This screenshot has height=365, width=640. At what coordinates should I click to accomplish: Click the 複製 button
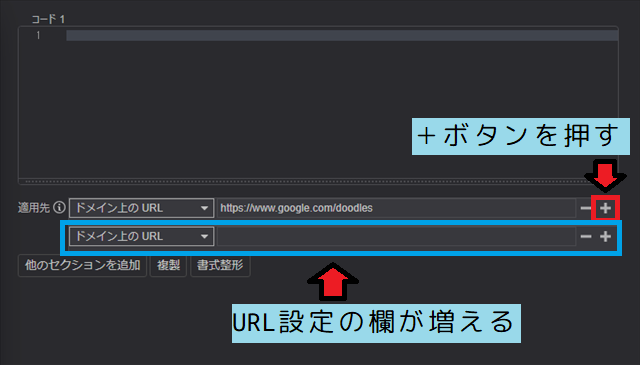(x=168, y=265)
